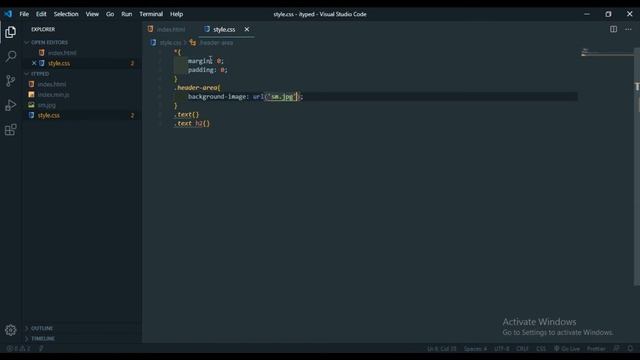Change UTF-8 encoding in status bar
This screenshot has width=640, height=360.
click(502, 349)
